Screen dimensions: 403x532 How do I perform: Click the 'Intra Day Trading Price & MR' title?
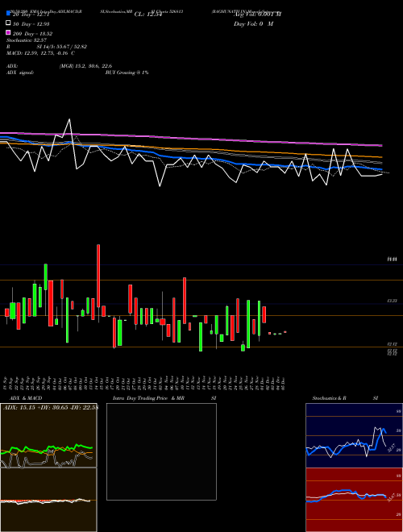click(148, 398)
